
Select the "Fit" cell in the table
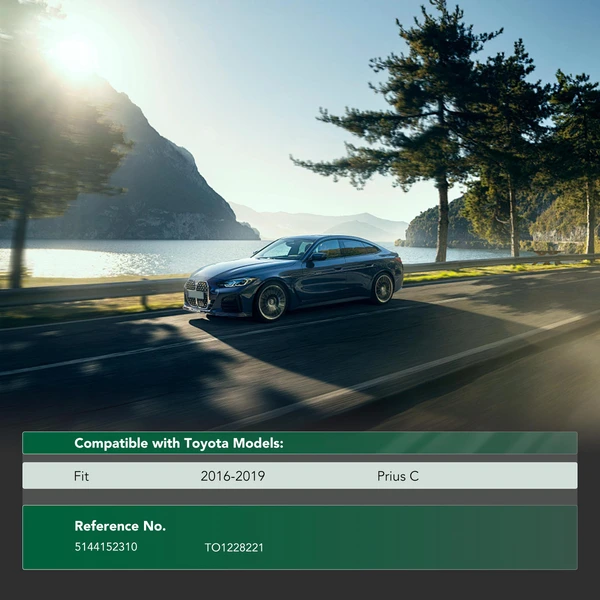81,476
